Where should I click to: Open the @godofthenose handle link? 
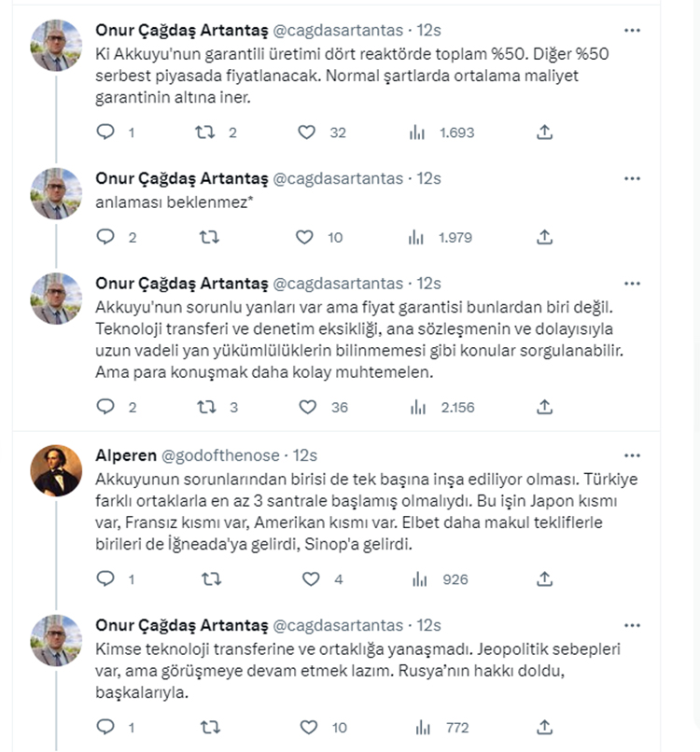click(220, 455)
